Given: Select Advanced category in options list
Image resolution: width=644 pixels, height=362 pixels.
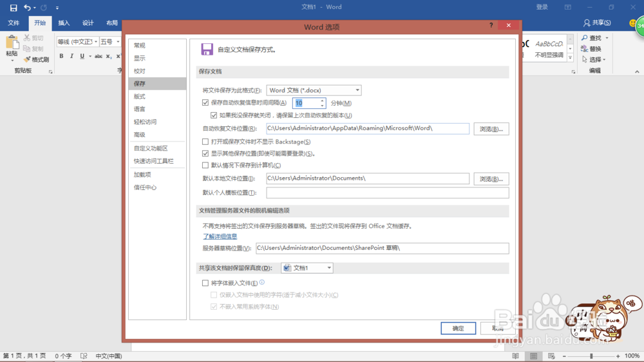Looking at the screenshot, I should [157, 135].
